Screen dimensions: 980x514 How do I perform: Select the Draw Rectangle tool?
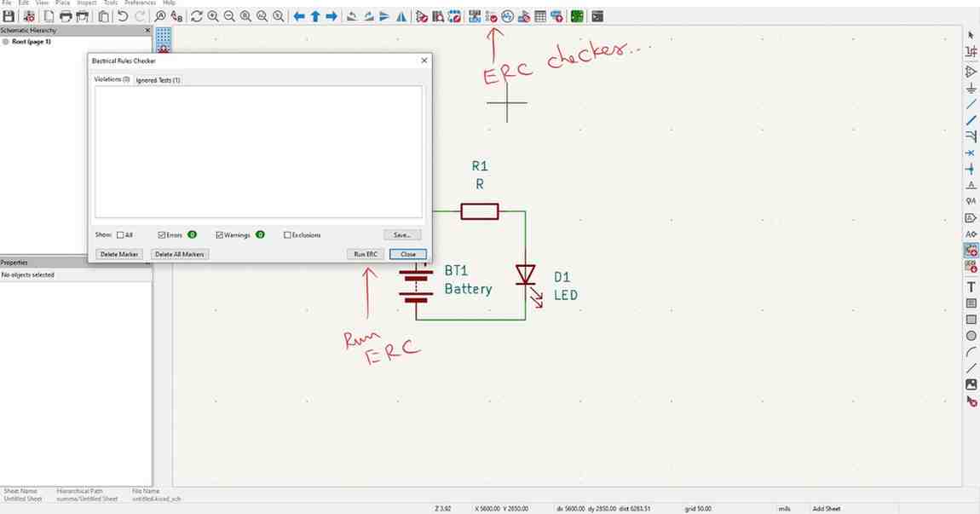tap(971, 320)
